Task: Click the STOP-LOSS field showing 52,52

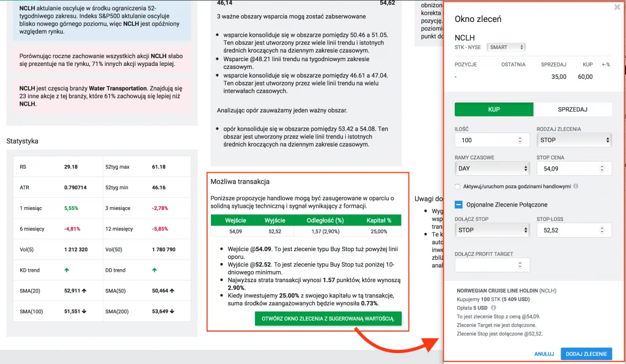Action: click(574, 230)
